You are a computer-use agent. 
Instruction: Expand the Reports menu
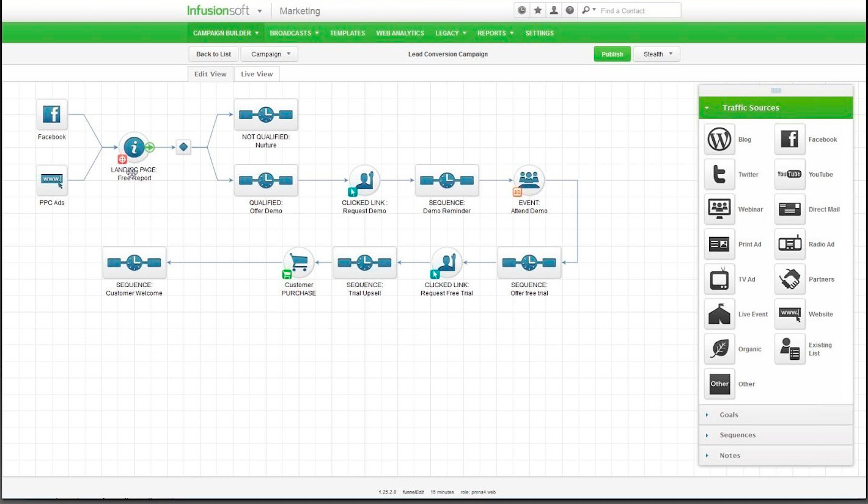(496, 33)
